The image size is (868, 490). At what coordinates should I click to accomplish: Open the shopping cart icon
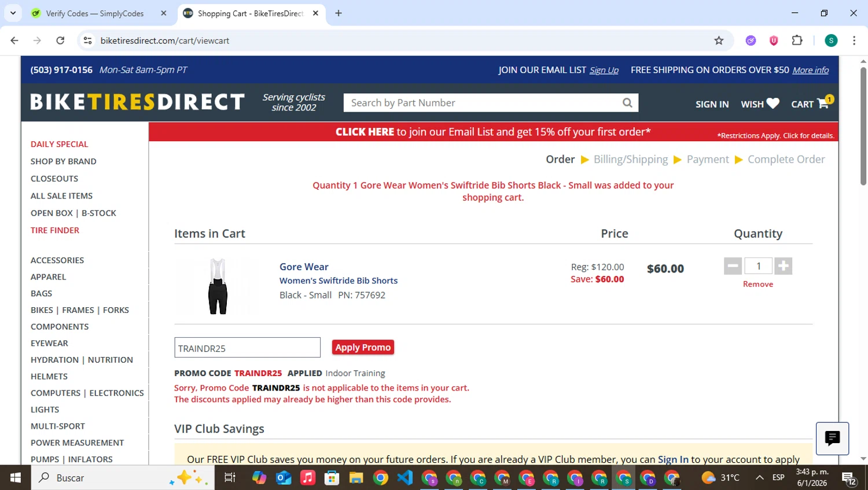click(x=824, y=103)
